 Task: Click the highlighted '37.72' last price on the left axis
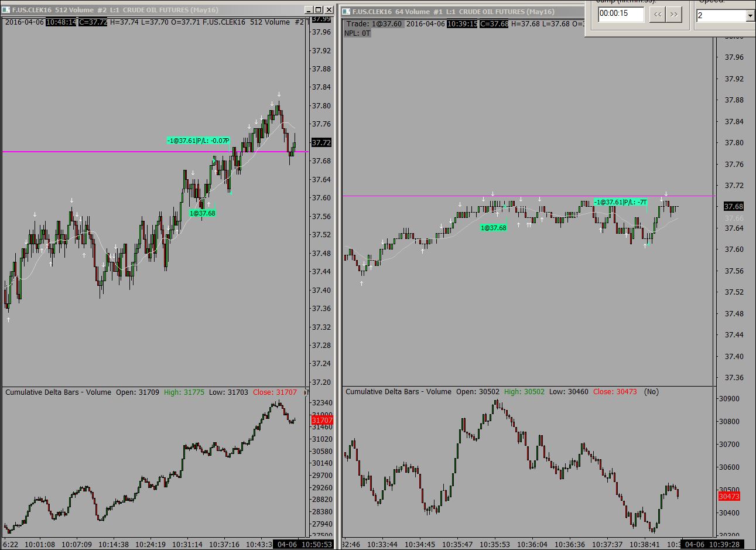(321, 143)
